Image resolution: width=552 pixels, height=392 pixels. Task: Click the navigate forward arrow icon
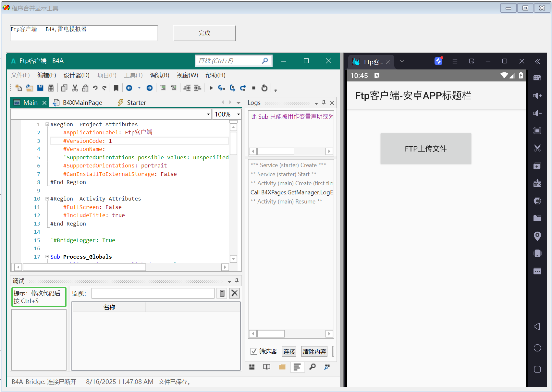click(149, 88)
